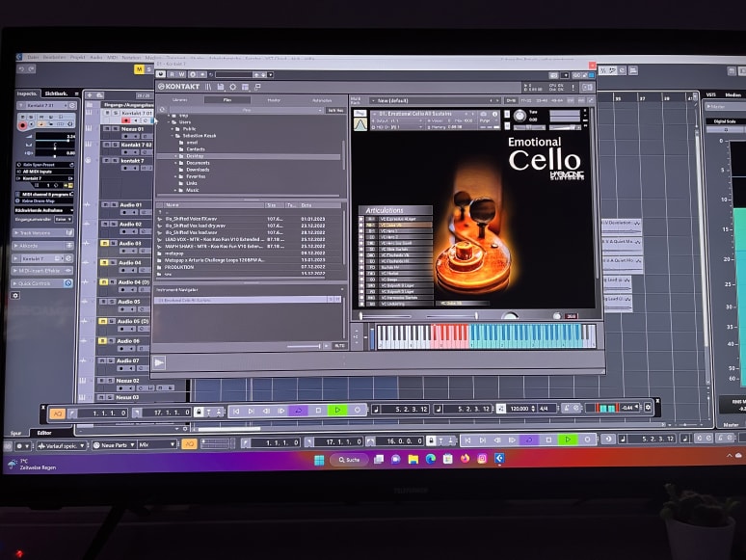
Task: Open Kontakt's library browser icon
Action: [208, 87]
